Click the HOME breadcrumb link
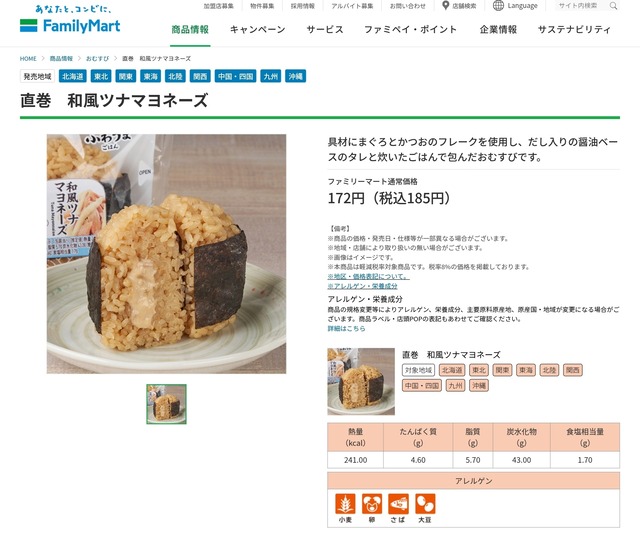 click(x=28, y=58)
